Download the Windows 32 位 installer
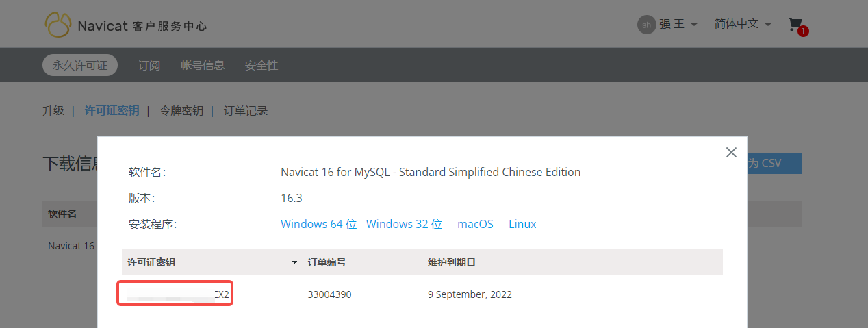This screenshot has width=868, height=328. [x=404, y=224]
